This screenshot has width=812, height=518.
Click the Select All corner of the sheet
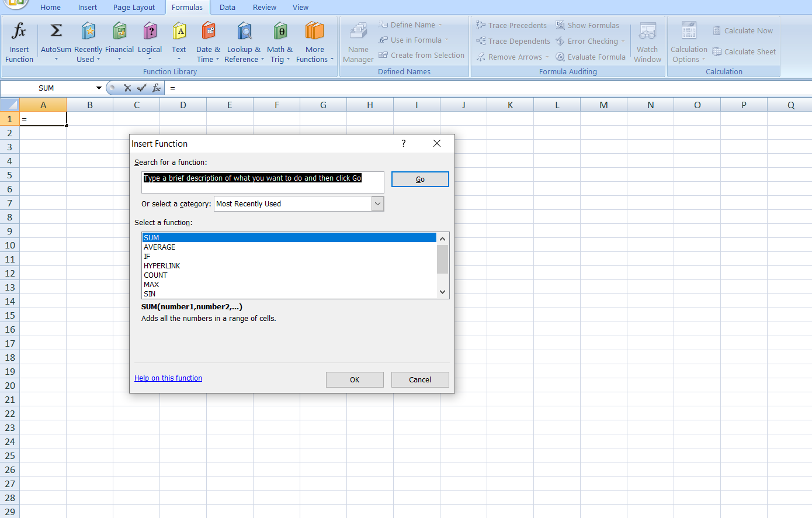click(9, 105)
